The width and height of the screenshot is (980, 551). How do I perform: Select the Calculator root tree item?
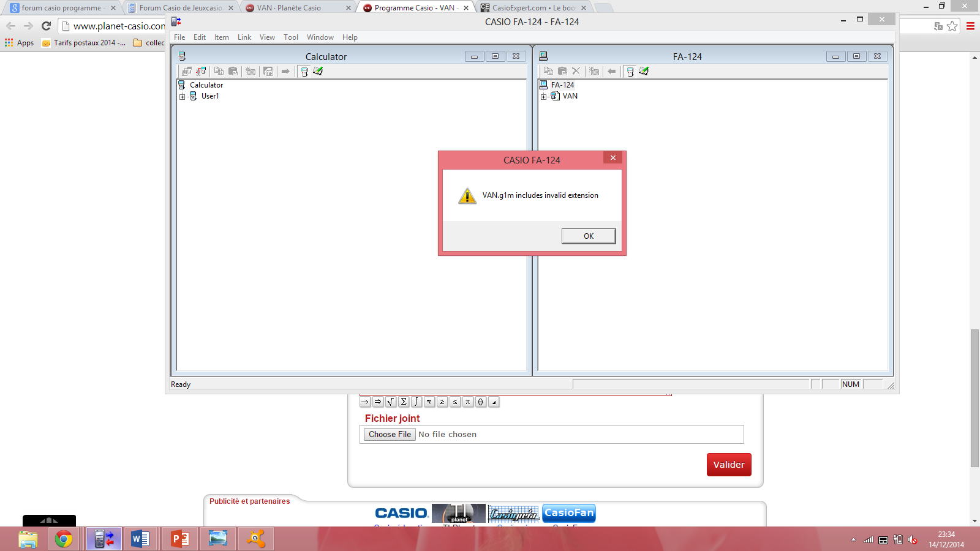click(206, 85)
